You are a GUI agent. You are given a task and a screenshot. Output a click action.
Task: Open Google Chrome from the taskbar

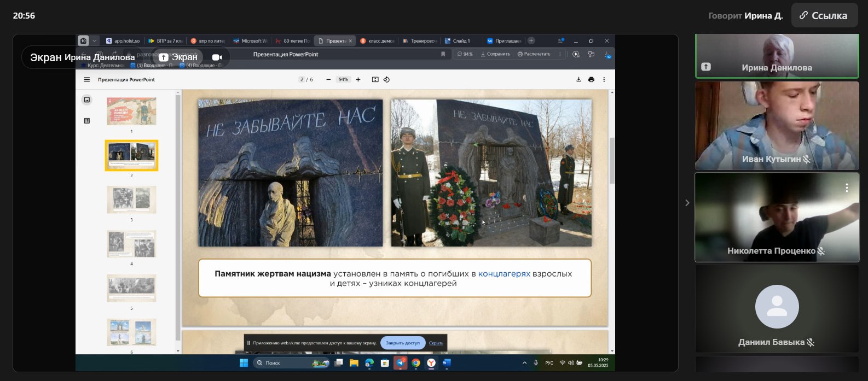416,363
